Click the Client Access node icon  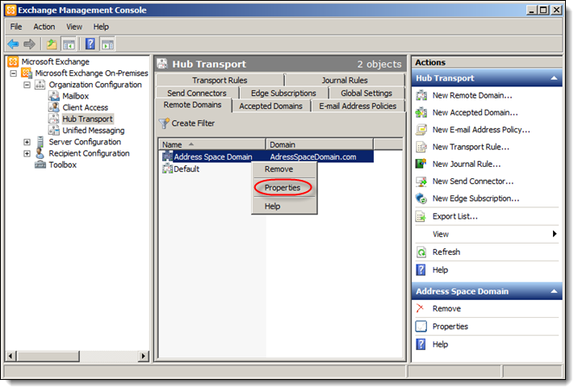[54, 107]
